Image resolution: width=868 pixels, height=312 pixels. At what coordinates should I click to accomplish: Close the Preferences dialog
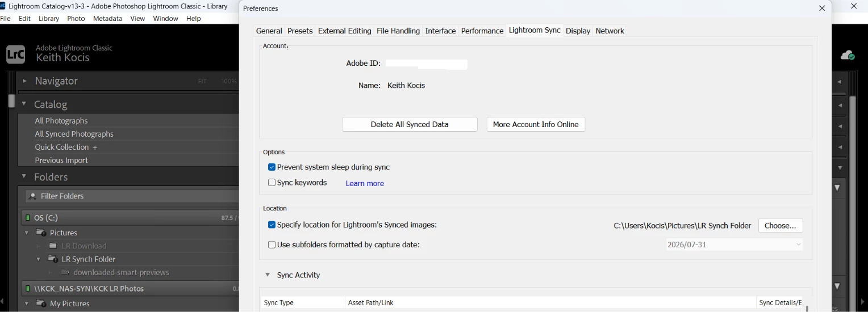(x=822, y=9)
